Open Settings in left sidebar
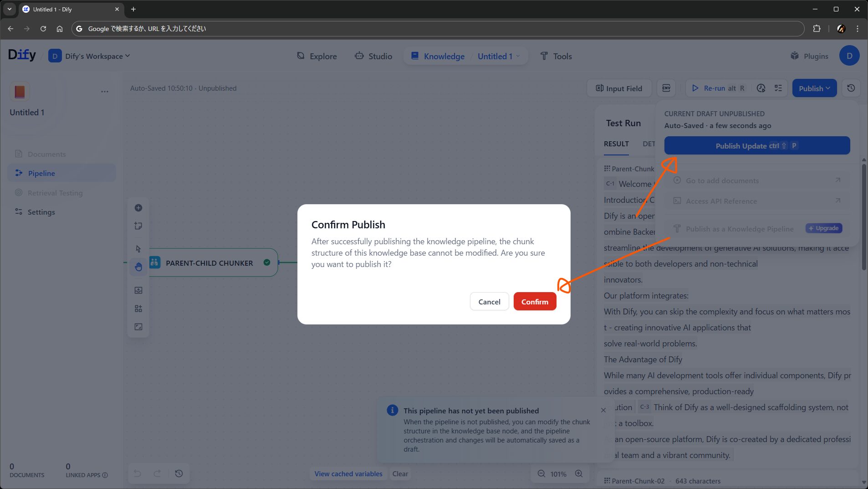 (41, 212)
